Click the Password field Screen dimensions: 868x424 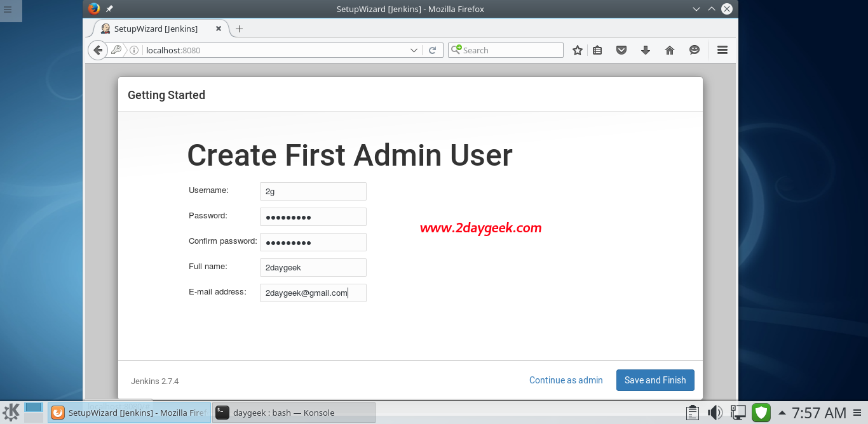tap(313, 216)
